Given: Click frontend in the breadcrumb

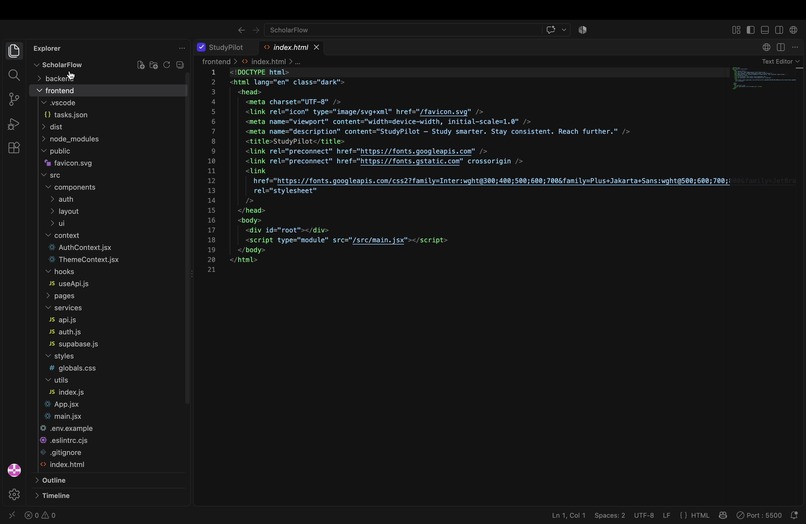Looking at the screenshot, I should [216, 61].
